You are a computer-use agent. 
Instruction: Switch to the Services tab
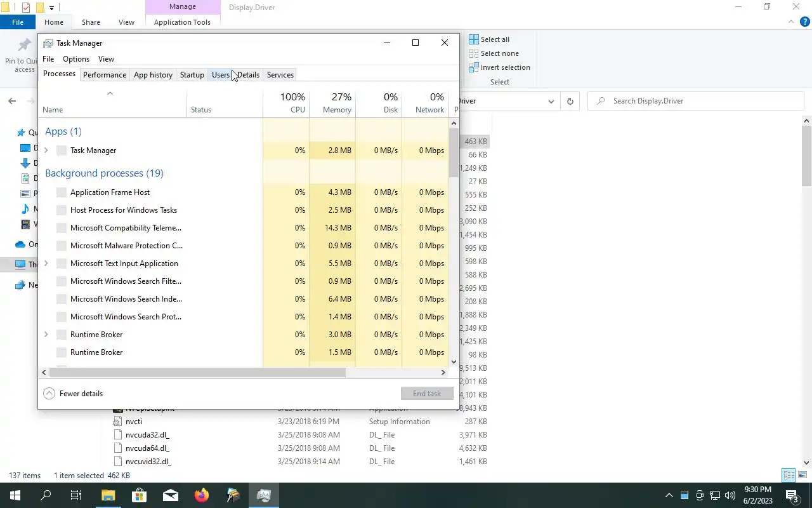(280, 75)
